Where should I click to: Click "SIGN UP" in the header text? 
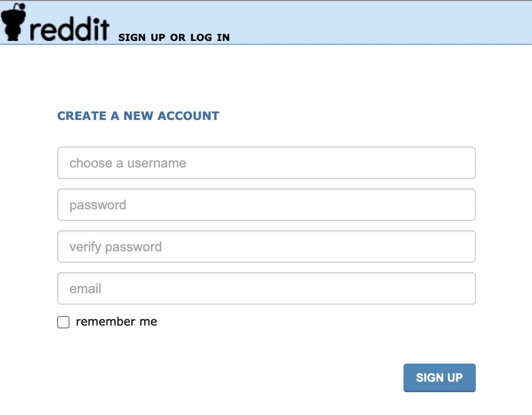tap(142, 38)
